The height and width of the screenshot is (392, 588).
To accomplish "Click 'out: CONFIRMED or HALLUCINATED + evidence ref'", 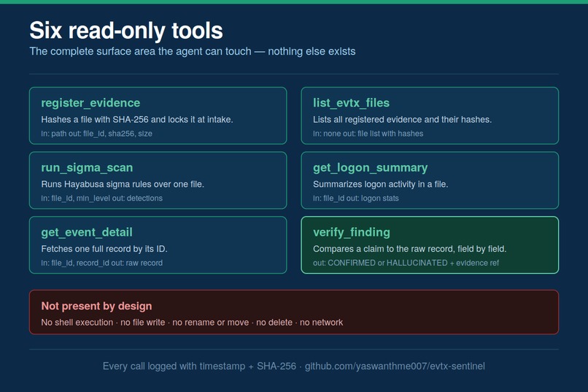I will click(x=406, y=263).
